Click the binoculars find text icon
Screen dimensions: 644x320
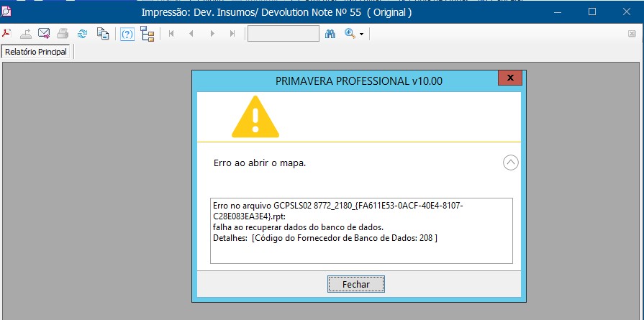(x=330, y=34)
